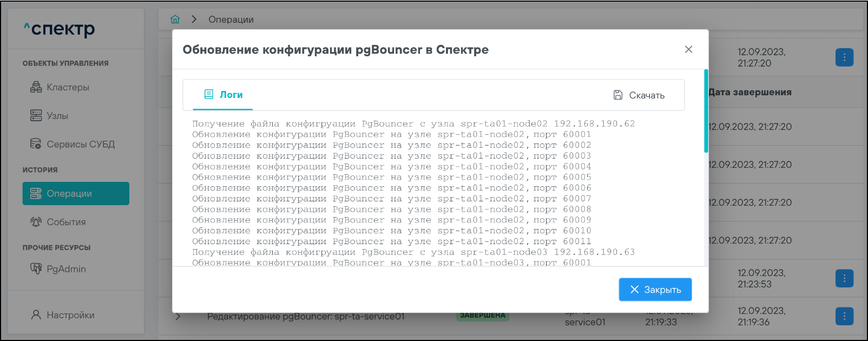Viewport: 868px width, 341px height.
Task: Switch to the Логи tab
Action: pos(223,95)
